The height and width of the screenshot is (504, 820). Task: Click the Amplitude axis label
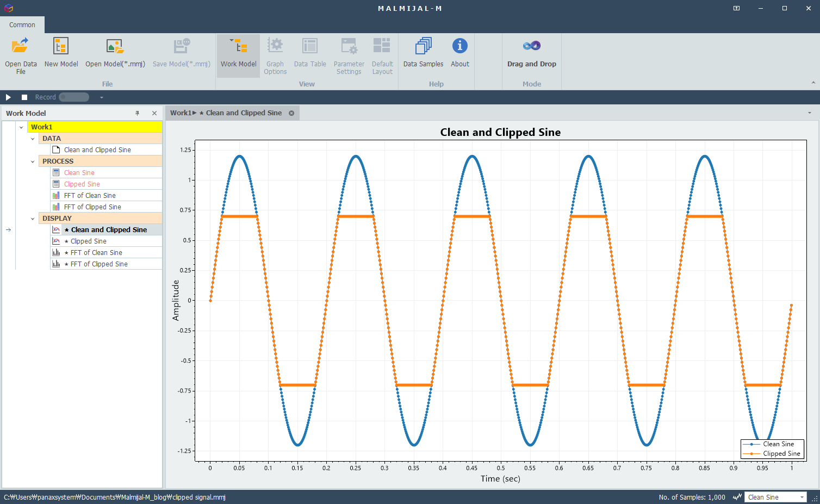tap(176, 300)
